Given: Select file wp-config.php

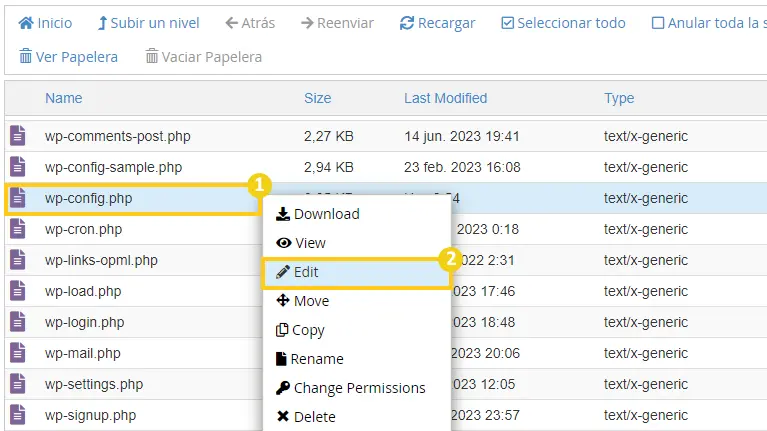Looking at the screenshot, I should (89, 198).
